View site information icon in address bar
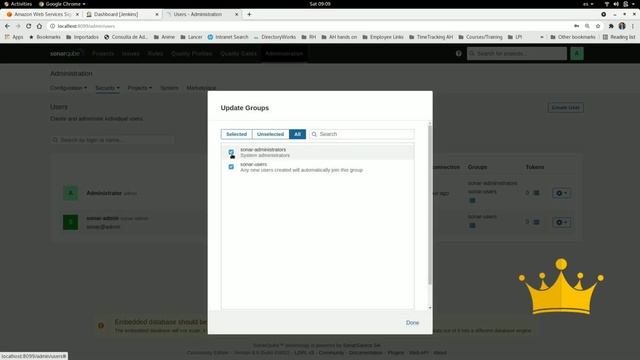 point(52,26)
